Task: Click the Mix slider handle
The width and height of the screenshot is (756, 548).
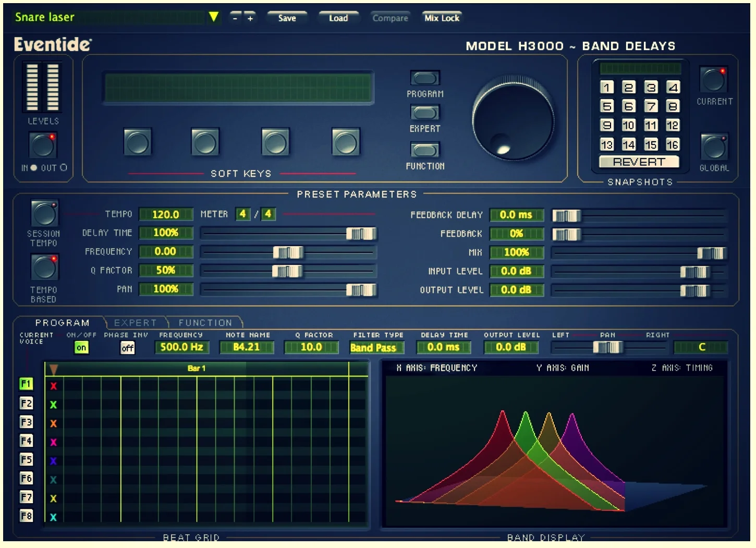Action: pos(712,253)
